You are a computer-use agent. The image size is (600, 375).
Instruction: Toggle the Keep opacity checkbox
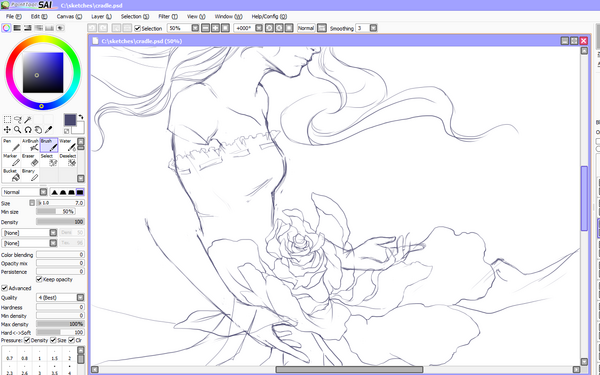click(39, 279)
